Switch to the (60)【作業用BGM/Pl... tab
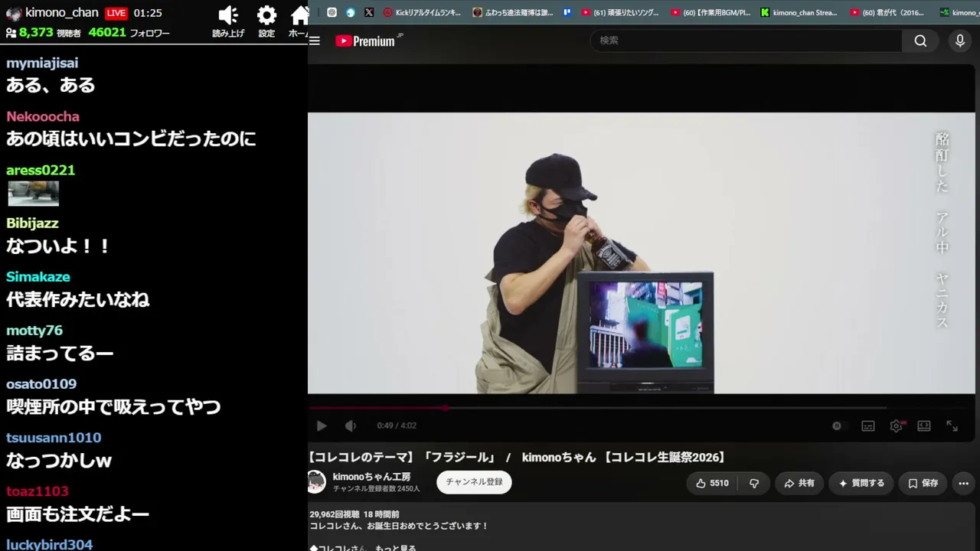980x551 pixels. tap(710, 12)
